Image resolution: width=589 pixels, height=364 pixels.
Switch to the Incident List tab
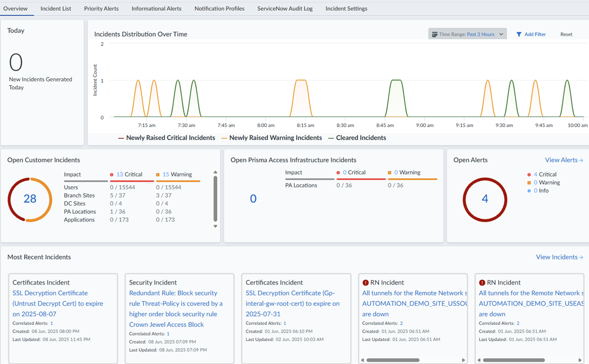(x=56, y=8)
